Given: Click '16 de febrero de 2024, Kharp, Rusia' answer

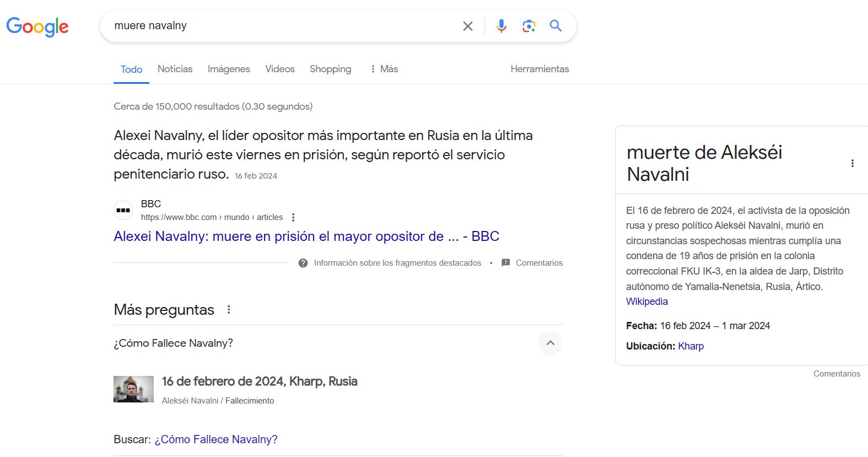Looking at the screenshot, I should click(260, 381).
